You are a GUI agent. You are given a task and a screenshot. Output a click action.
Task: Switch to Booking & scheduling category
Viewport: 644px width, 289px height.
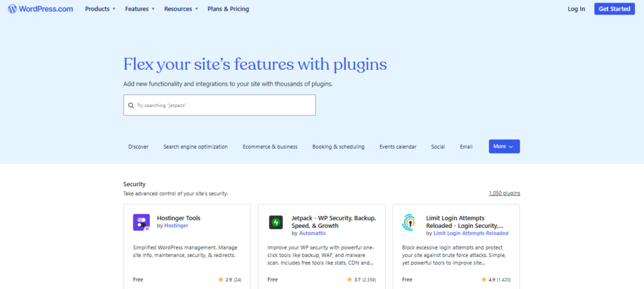[x=338, y=147]
